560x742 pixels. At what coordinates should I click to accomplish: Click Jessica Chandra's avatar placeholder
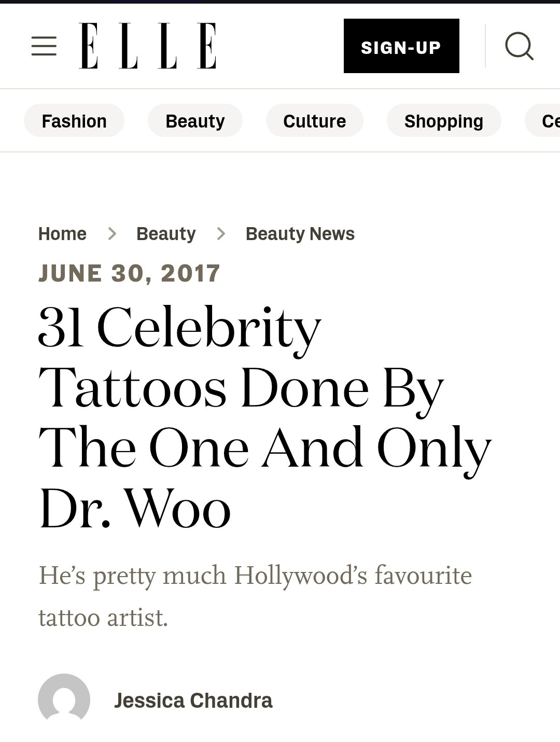point(64,699)
